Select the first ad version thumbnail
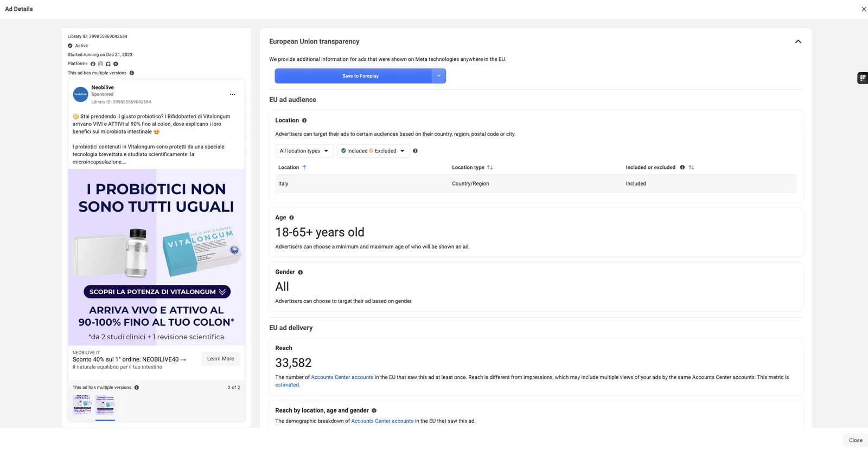This screenshot has width=868, height=450. [83, 405]
